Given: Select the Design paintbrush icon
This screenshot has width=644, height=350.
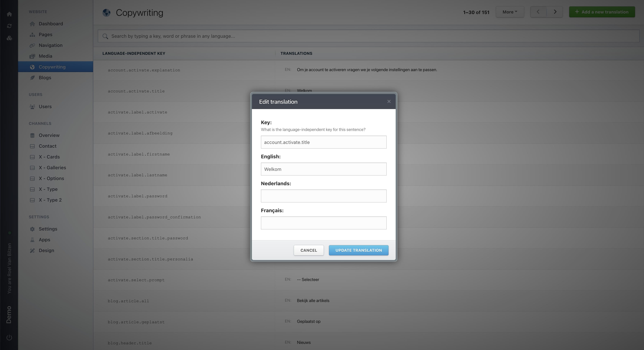Looking at the screenshot, I should 32,250.
